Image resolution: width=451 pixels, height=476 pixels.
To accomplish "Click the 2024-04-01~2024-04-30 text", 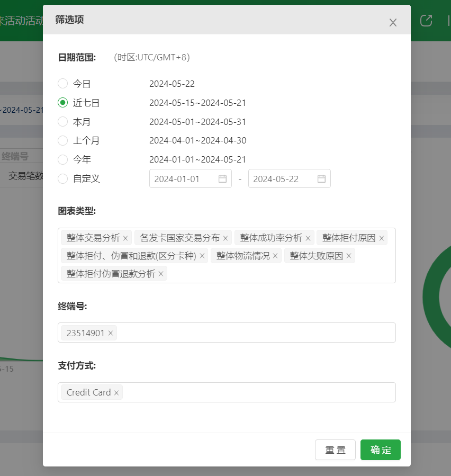I will pos(197,140).
